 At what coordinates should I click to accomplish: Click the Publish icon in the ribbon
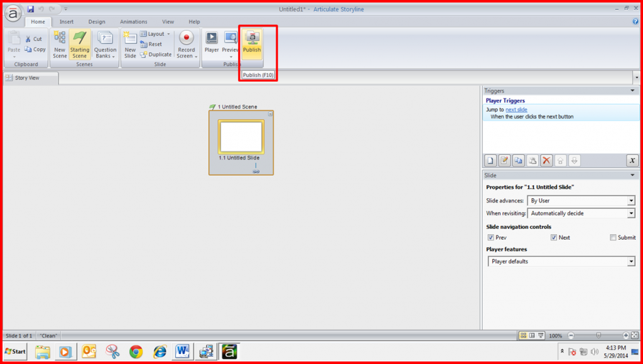pos(252,43)
